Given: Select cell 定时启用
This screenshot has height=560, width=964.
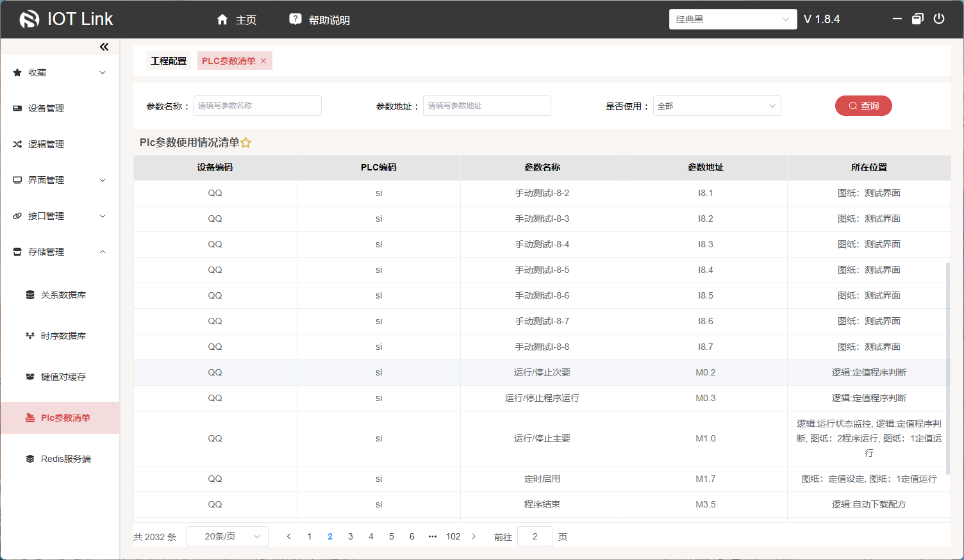Looking at the screenshot, I should 542,479.
